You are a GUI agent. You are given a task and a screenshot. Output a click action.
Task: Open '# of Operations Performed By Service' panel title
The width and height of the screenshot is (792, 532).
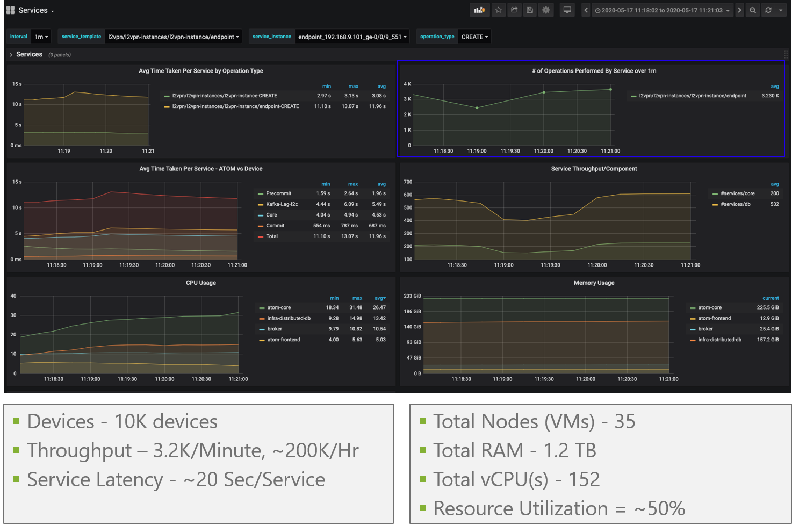pos(594,71)
